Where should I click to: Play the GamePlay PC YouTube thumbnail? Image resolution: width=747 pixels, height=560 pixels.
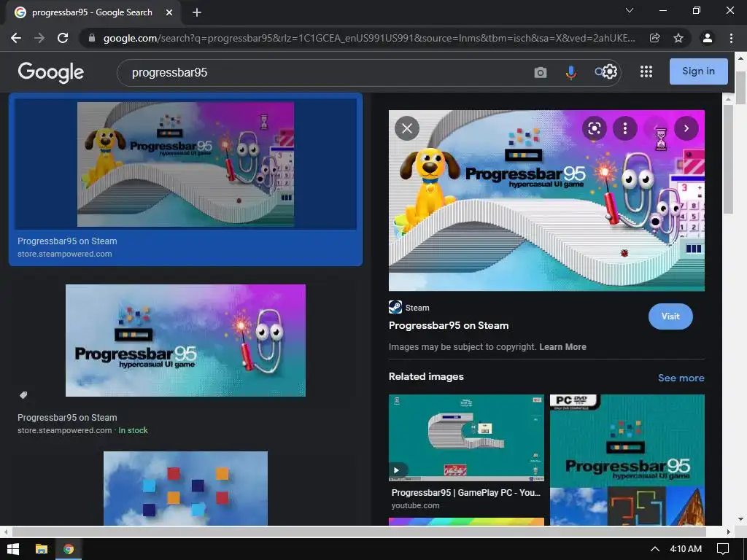(x=466, y=437)
